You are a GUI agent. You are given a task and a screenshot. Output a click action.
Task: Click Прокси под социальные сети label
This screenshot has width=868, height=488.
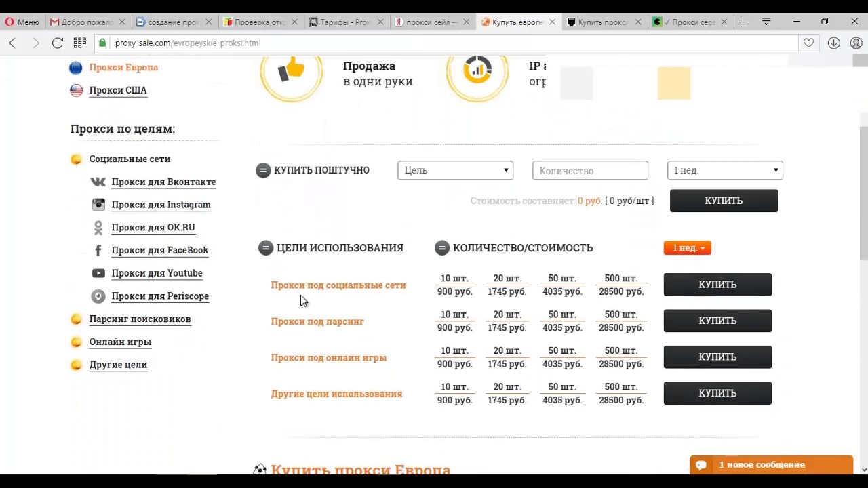pyautogui.click(x=338, y=285)
